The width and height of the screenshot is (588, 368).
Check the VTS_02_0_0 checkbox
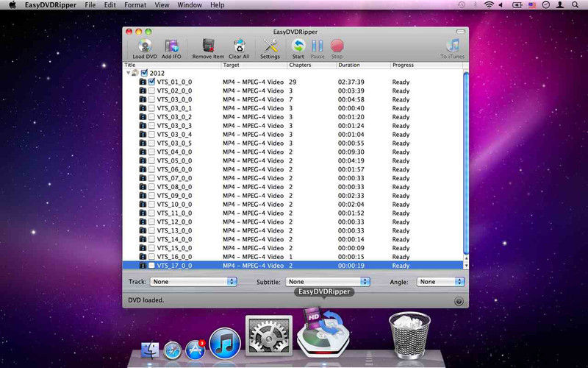pos(151,91)
